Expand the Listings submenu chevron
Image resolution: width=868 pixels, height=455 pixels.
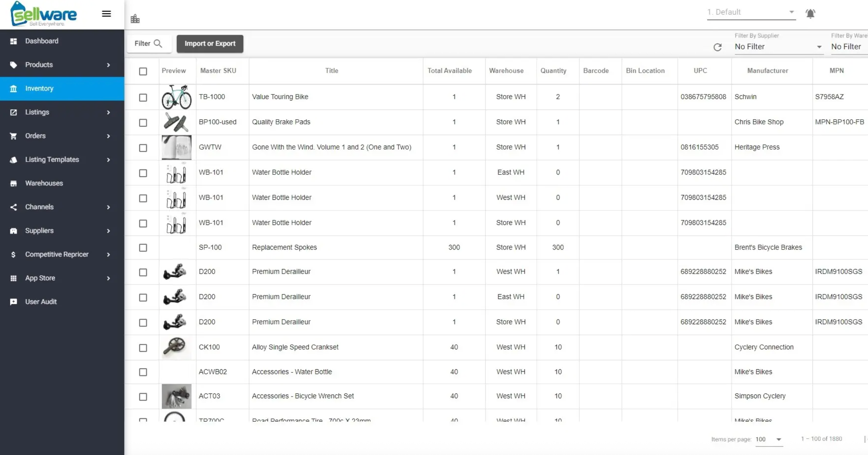pyautogui.click(x=108, y=112)
